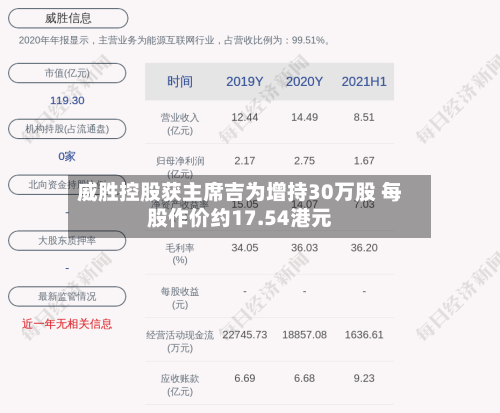The height and width of the screenshot is (413, 500).
Task: Click revenue value 12.44
Action: tap(245, 117)
